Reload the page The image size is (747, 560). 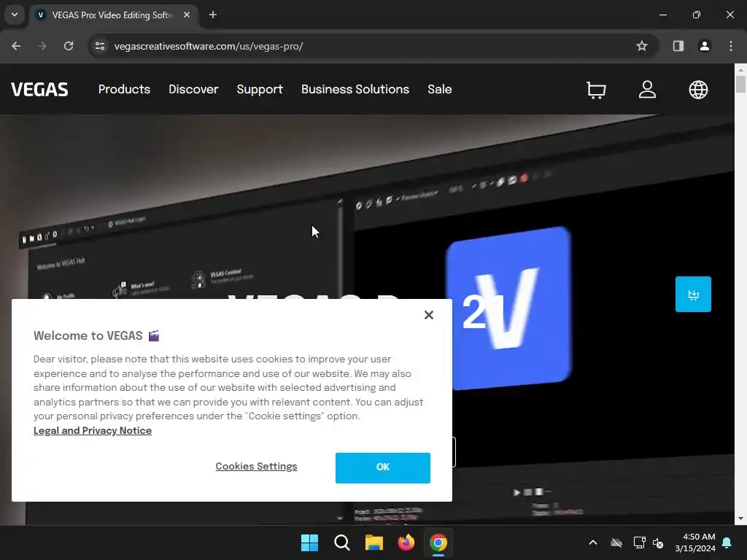pyautogui.click(x=69, y=46)
